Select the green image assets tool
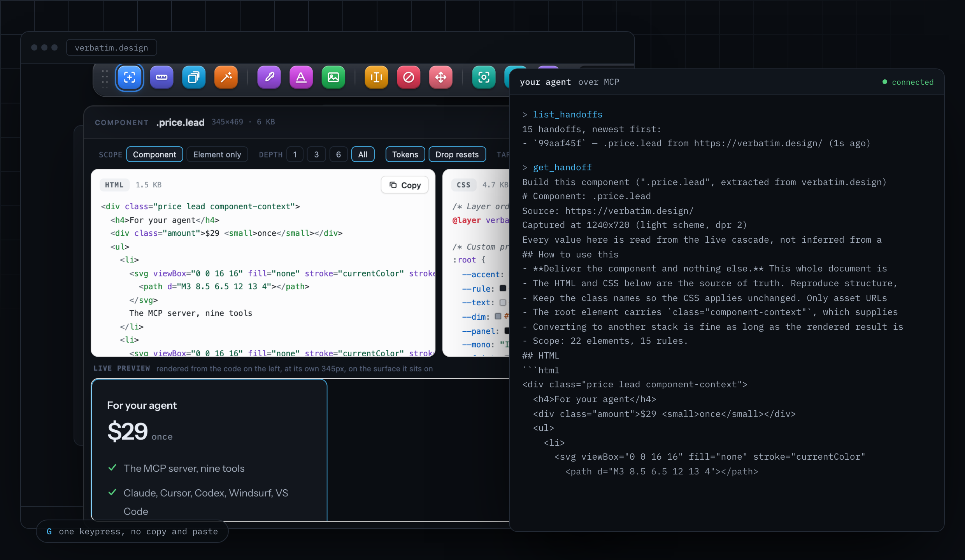Image resolution: width=965 pixels, height=560 pixels. point(333,77)
